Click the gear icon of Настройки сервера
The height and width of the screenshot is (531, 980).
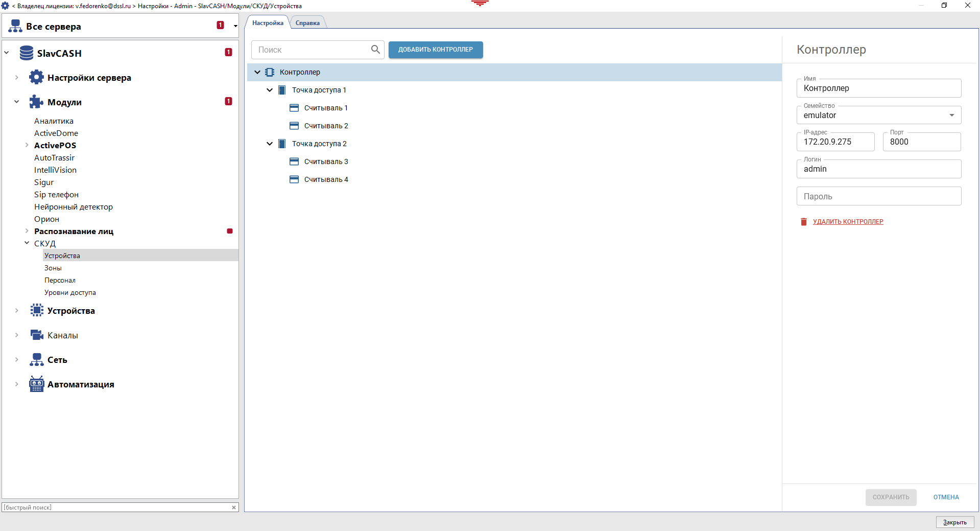click(36, 78)
